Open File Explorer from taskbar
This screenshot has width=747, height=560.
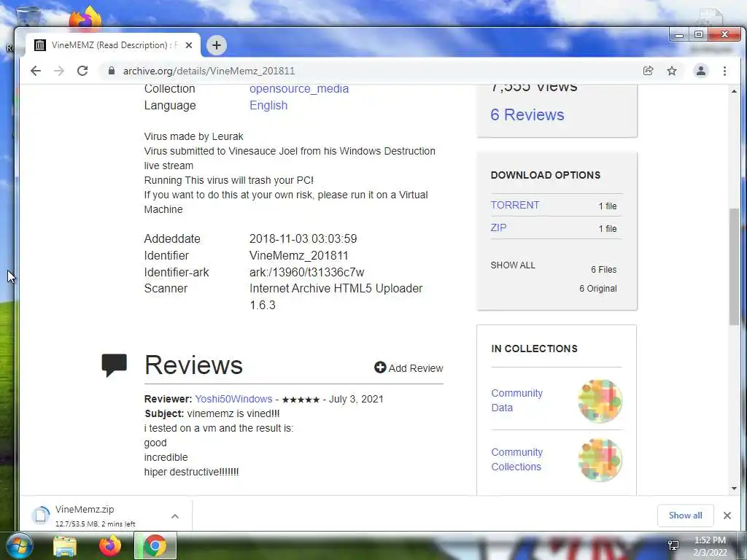[x=65, y=546]
